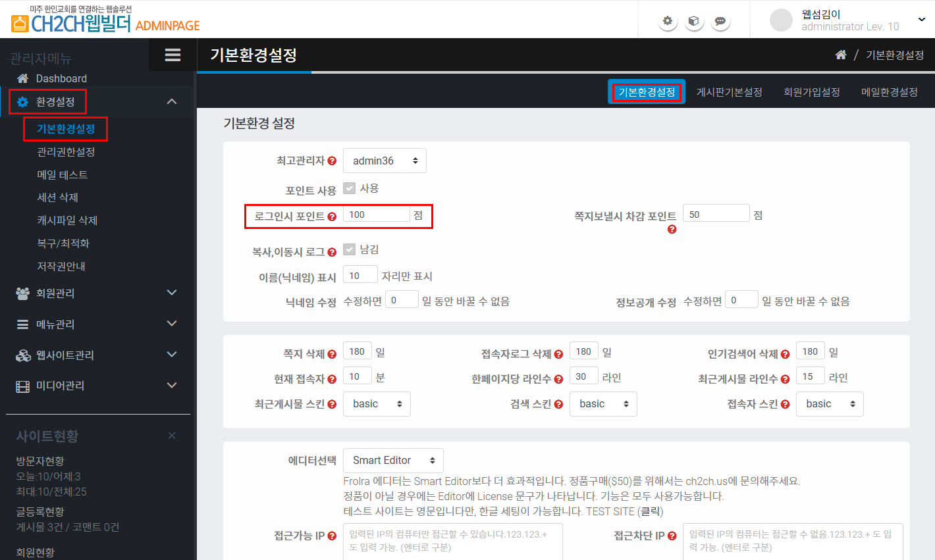Open the 검색 스킨 basic dropdown

click(x=603, y=404)
